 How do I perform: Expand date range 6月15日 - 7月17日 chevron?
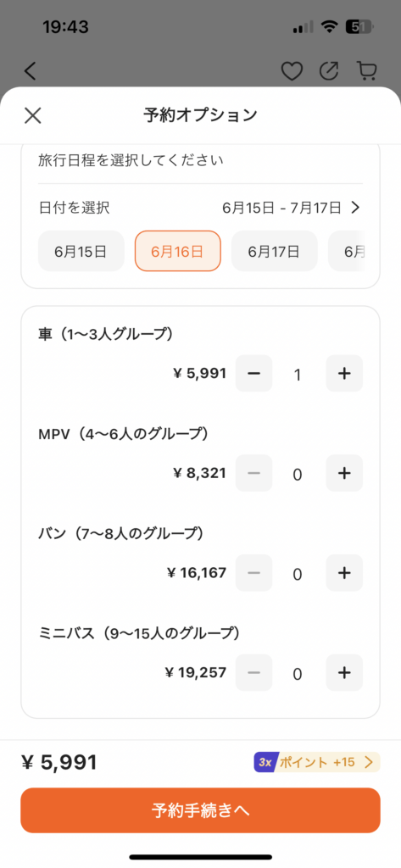pos(355,208)
